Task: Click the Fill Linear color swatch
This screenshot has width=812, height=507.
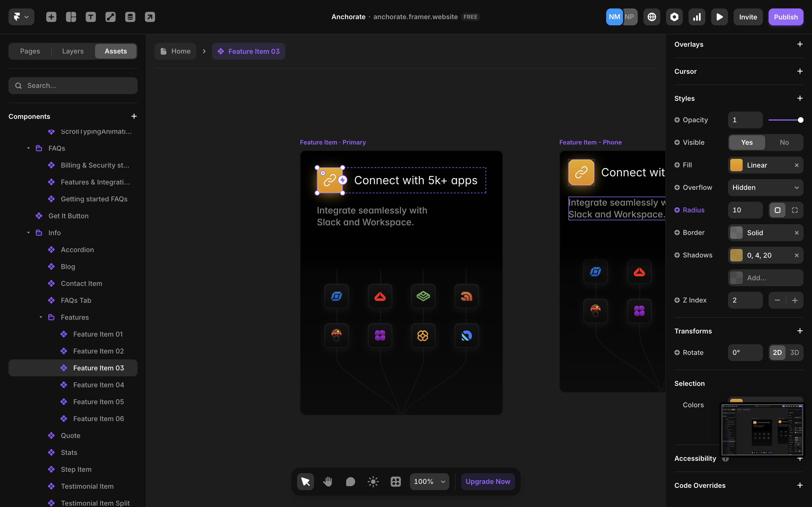Action: [x=736, y=165]
